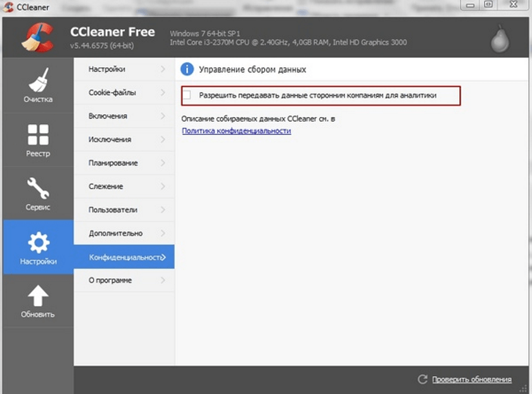Enable checkbox Разрешить передавать данные сторонним компаниям
This screenshot has width=532, height=394.
[x=187, y=96]
